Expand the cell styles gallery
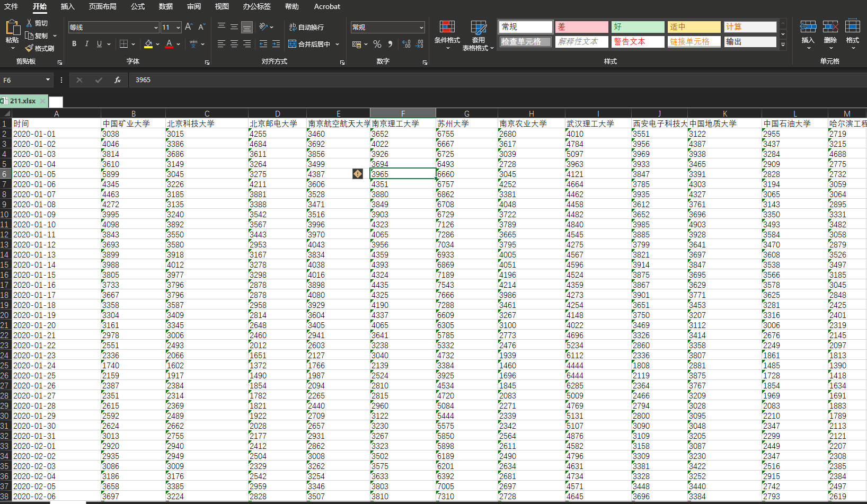867x504 pixels. click(x=783, y=45)
